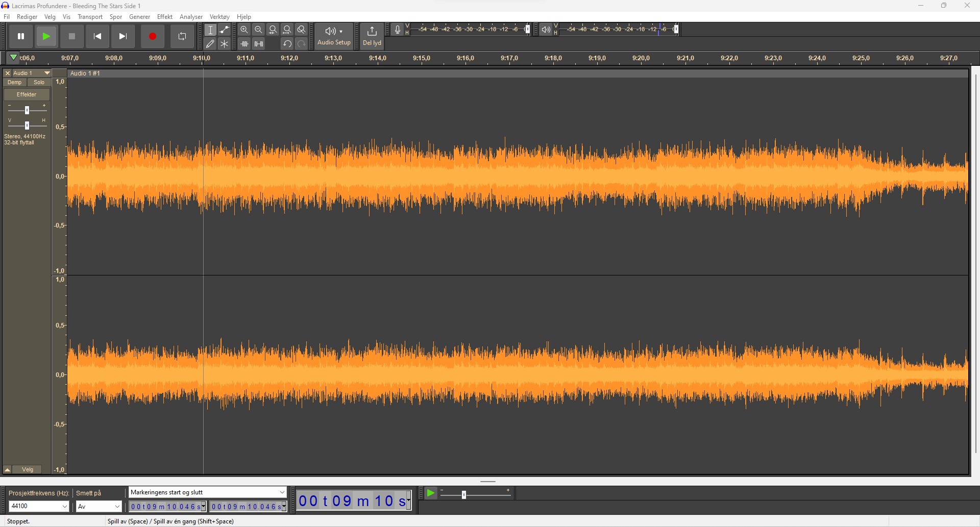980x527 pixels.
Task: Open the large time display format arrow
Action: click(x=408, y=500)
